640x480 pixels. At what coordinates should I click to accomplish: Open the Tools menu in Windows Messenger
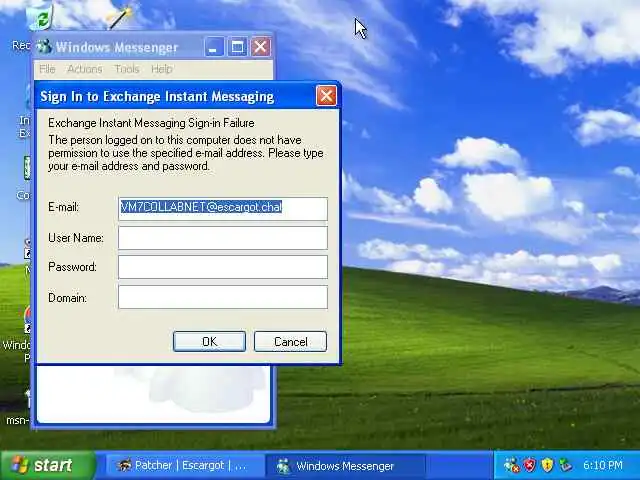click(127, 69)
